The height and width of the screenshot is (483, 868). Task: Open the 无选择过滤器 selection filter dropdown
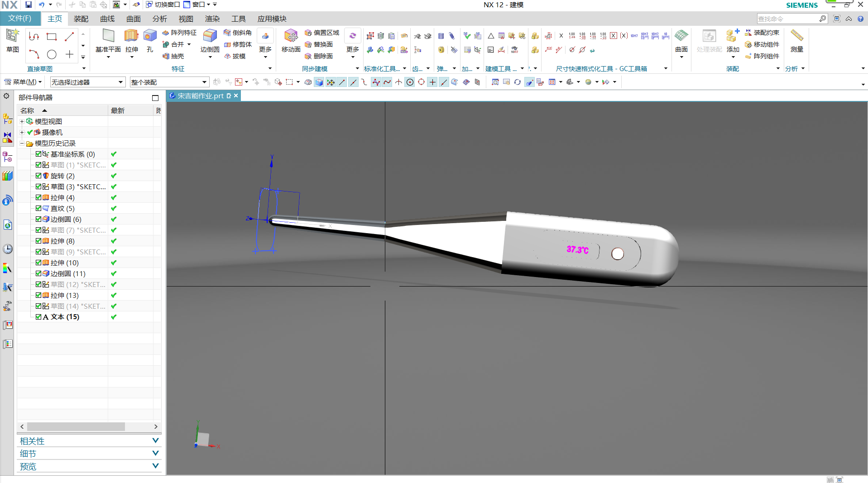click(x=87, y=82)
